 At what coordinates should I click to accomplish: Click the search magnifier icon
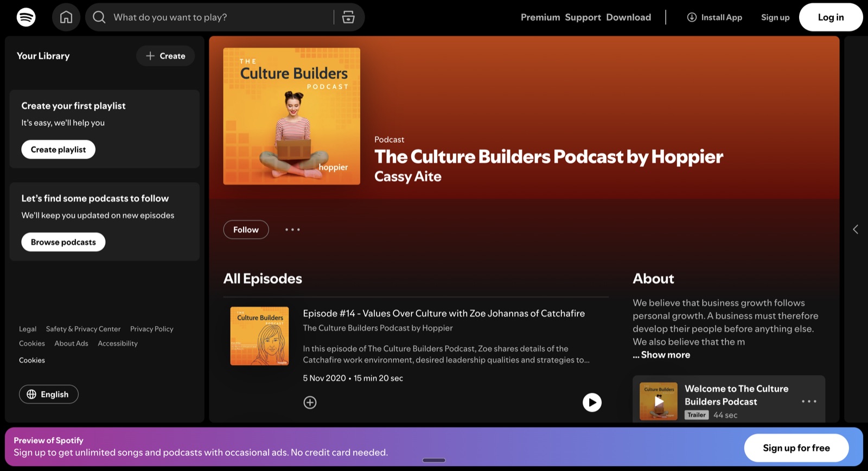click(x=99, y=17)
